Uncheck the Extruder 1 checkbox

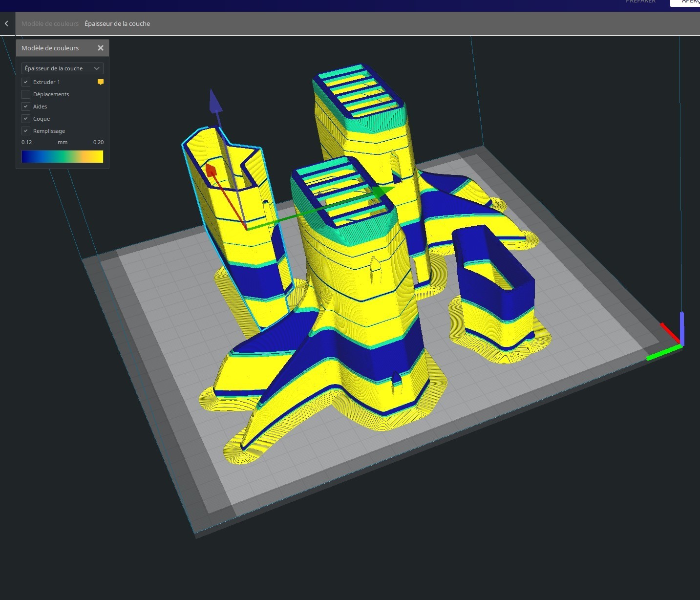pos(26,82)
